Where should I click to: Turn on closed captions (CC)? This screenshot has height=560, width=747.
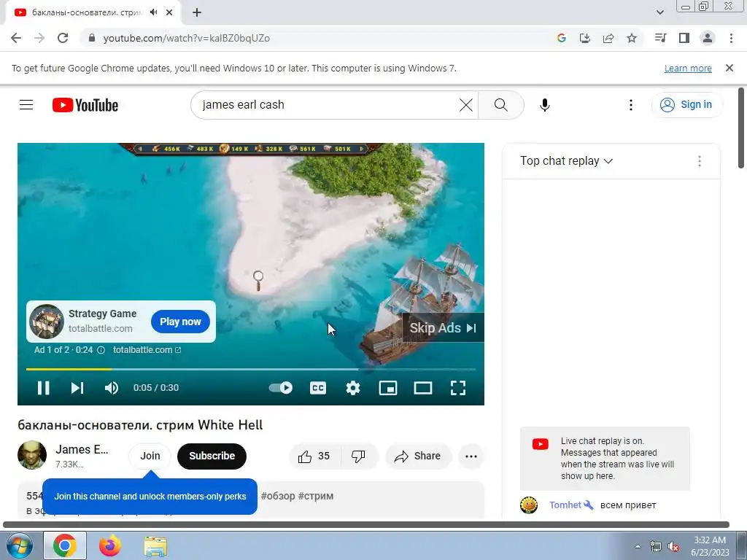tap(318, 388)
